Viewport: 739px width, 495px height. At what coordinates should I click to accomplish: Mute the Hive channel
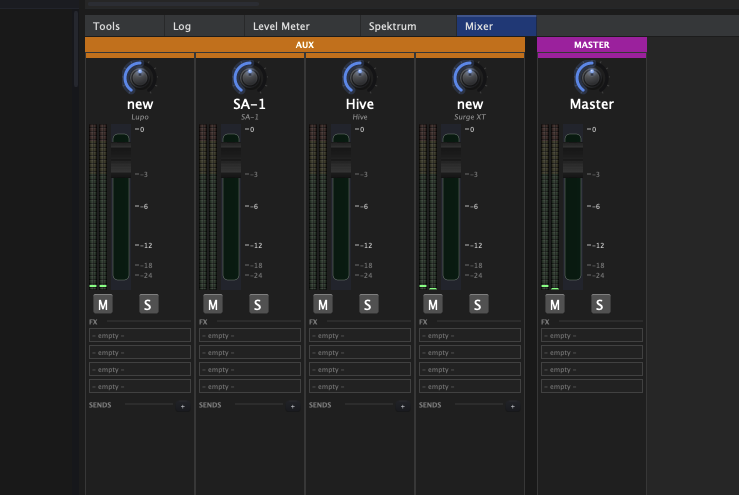click(x=323, y=305)
